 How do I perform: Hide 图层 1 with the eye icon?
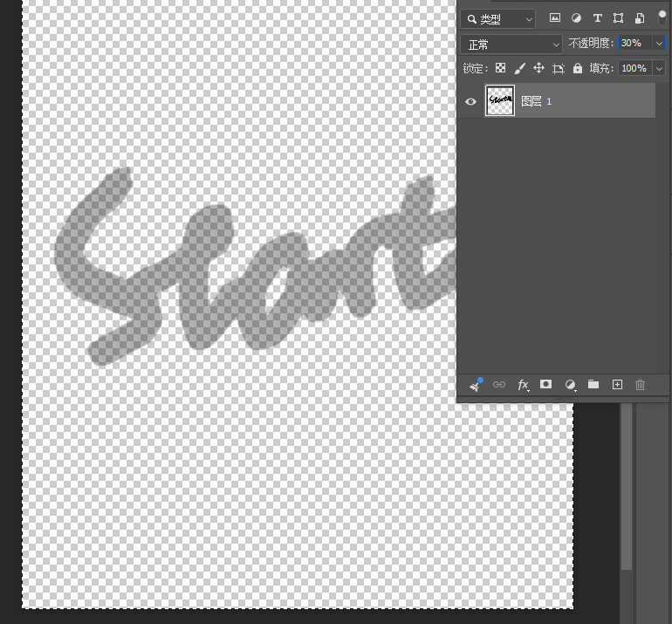pos(470,101)
